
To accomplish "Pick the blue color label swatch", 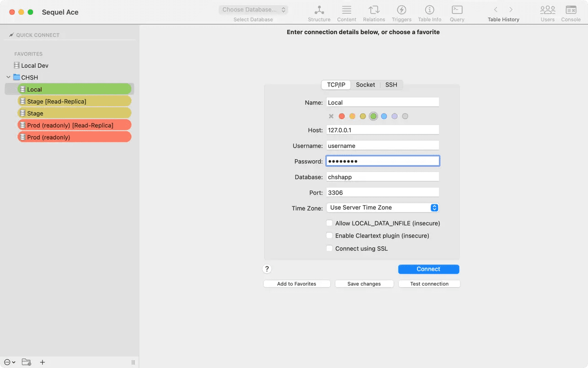I will 384,116.
